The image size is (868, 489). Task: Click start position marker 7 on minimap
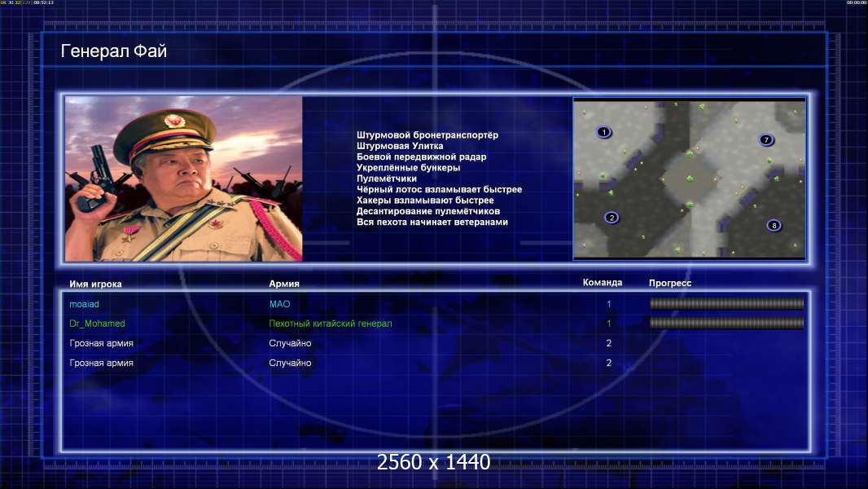click(766, 139)
